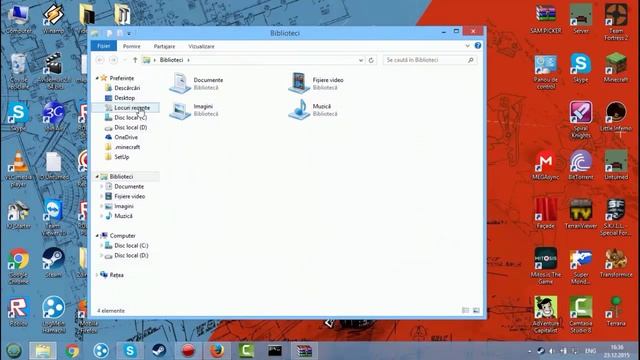Viewport: 640px width, 360px height.
Task: Open the VLC media player desktop shortcut
Action: pyautogui.click(x=18, y=169)
